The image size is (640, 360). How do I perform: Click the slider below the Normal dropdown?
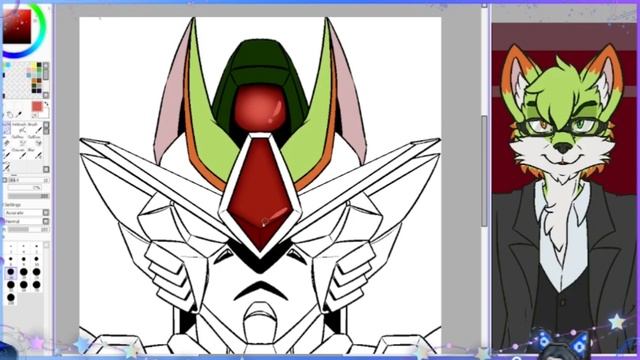click(x=28, y=230)
